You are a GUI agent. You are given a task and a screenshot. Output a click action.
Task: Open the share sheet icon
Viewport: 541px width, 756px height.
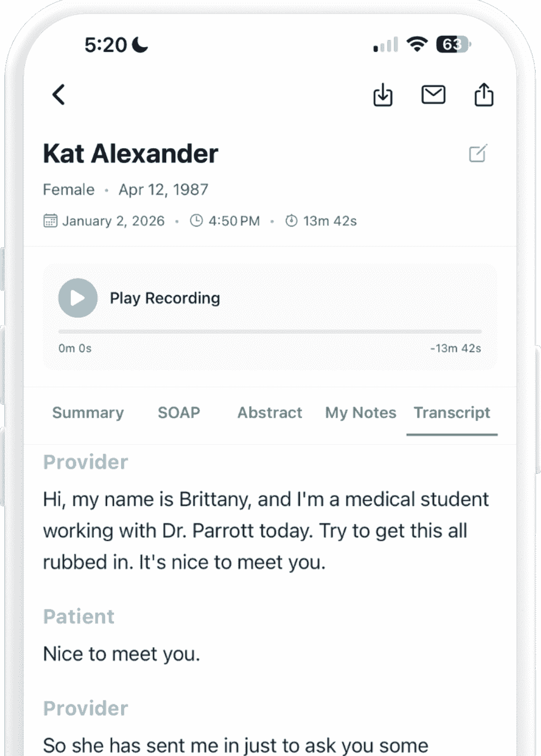coord(483,94)
